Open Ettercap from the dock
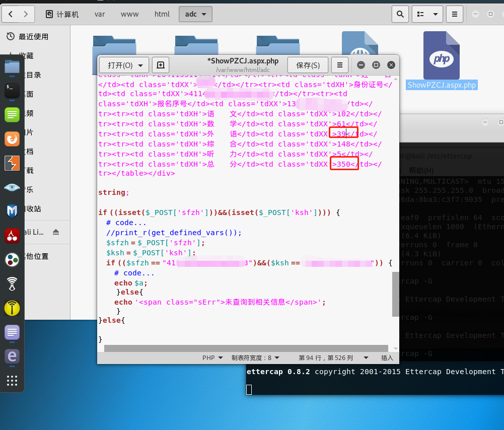 click(x=12, y=356)
